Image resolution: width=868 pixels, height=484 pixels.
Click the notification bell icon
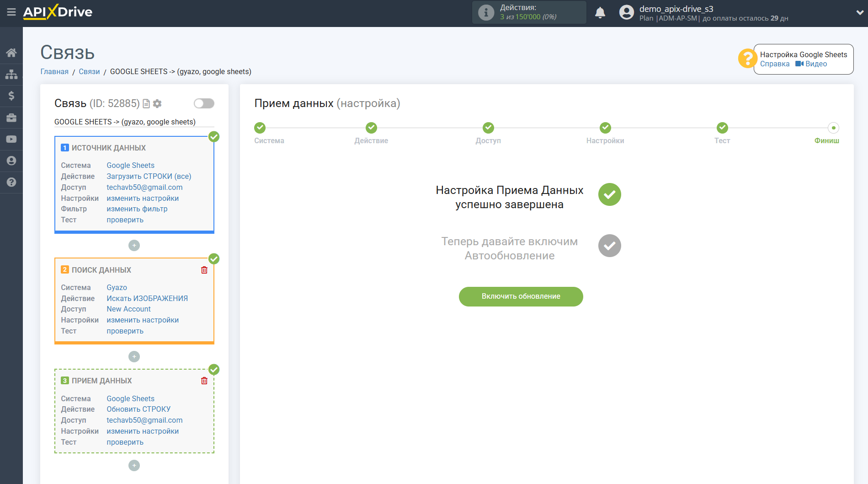600,12
